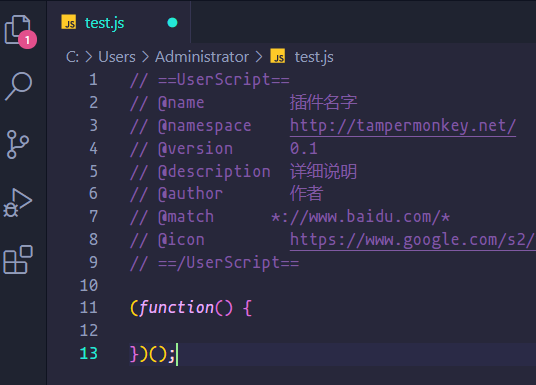
Task: Click the opening brace on line 11
Action: tap(247, 308)
